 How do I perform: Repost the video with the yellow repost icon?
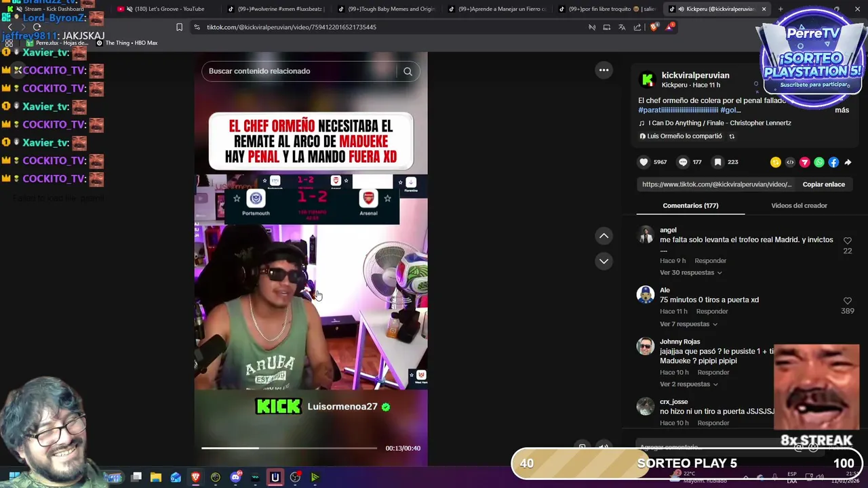coord(776,162)
